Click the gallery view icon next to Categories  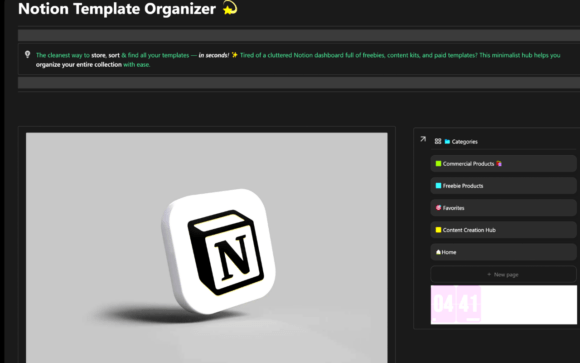[x=438, y=141]
